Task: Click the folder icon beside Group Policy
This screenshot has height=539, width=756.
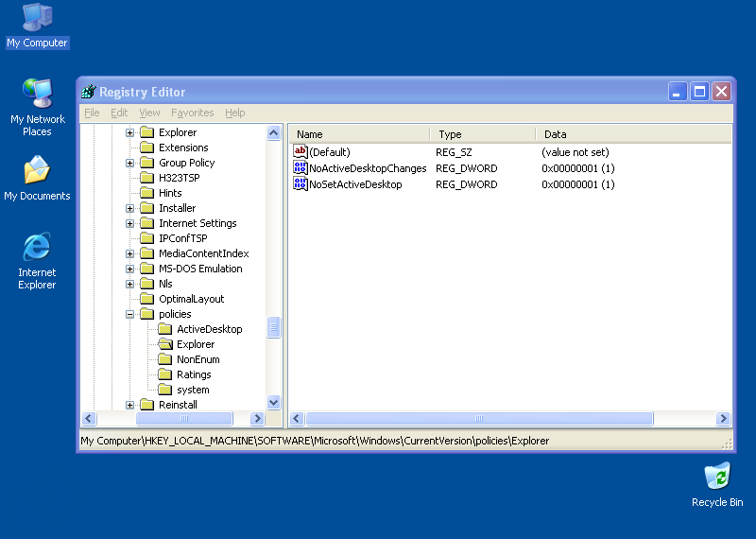Action: (147, 163)
